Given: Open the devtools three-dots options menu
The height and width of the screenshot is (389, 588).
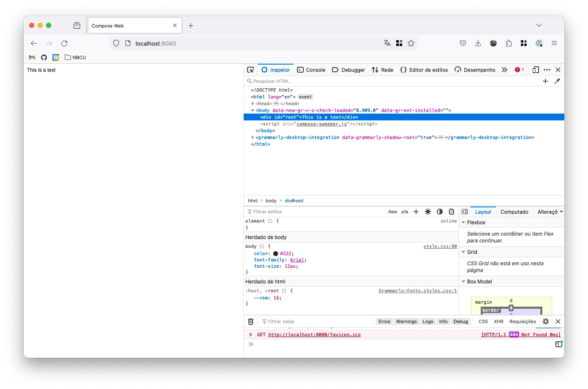Looking at the screenshot, I should (x=547, y=70).
